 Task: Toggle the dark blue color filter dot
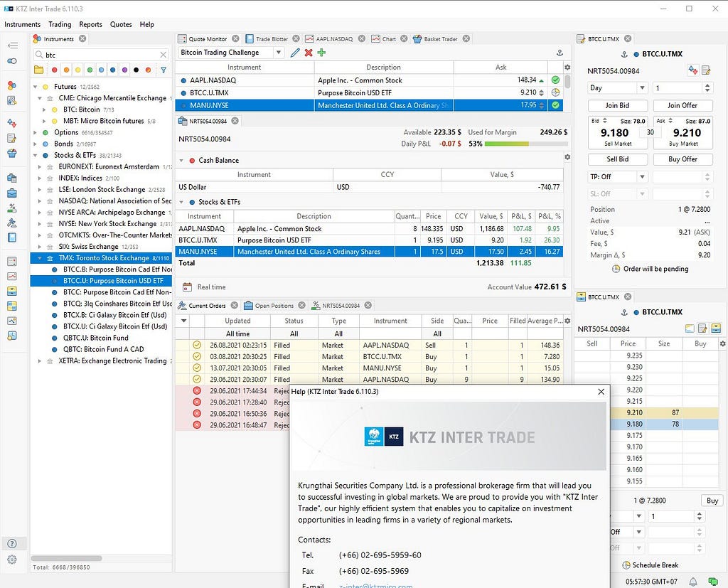pos(113,70)
